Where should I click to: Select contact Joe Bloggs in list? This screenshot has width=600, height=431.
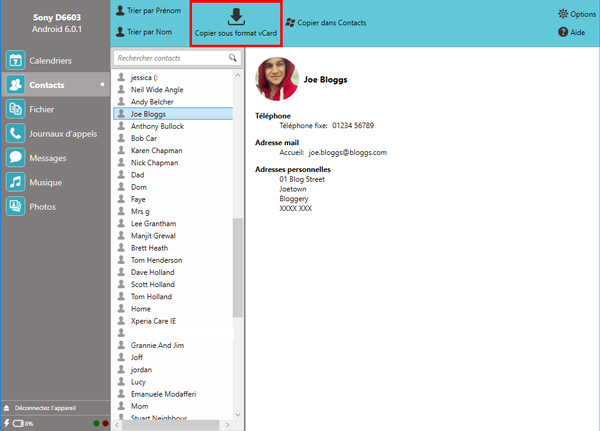click(x=173, y=114)
